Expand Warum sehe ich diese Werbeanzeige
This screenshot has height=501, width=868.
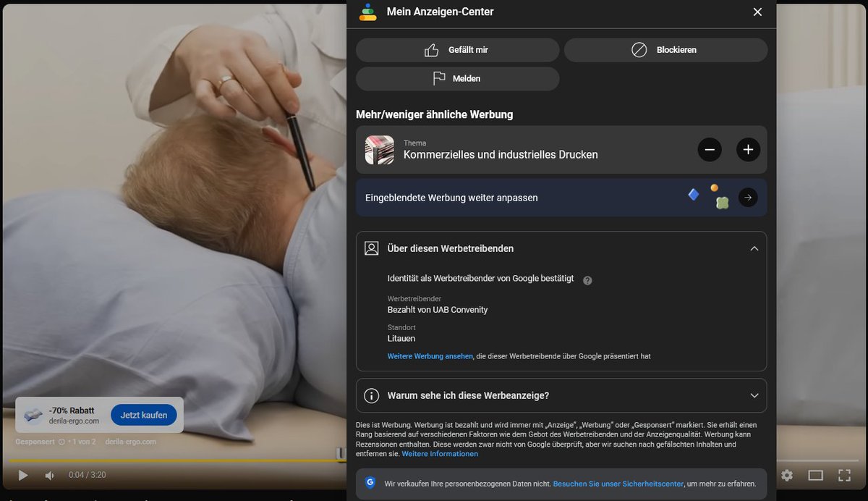click(x=561, y=395)
